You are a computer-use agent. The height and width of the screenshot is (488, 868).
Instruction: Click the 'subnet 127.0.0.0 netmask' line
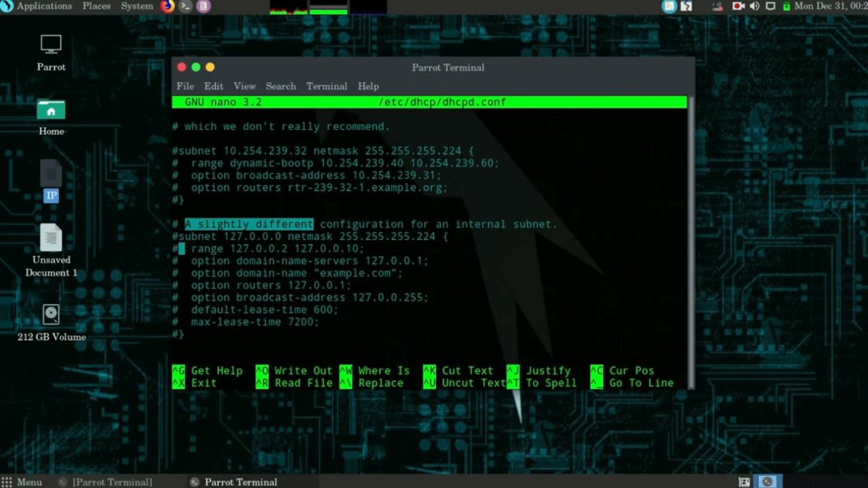tap(310, 237)
